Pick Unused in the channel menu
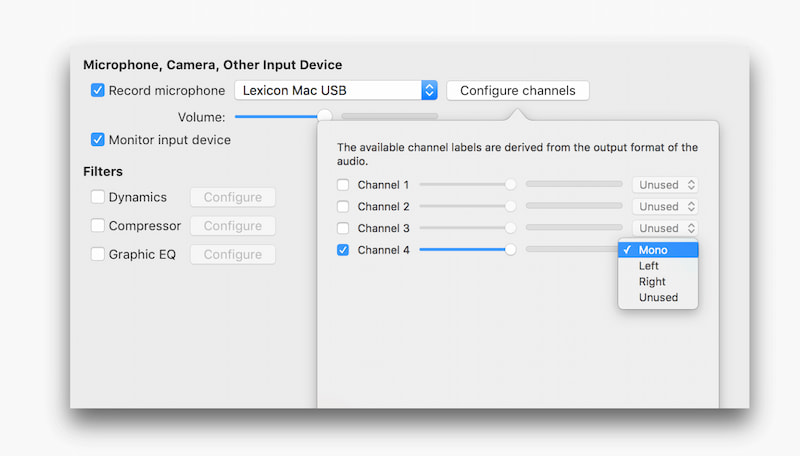This screenshot has width=800, height=456. (658, 297)
